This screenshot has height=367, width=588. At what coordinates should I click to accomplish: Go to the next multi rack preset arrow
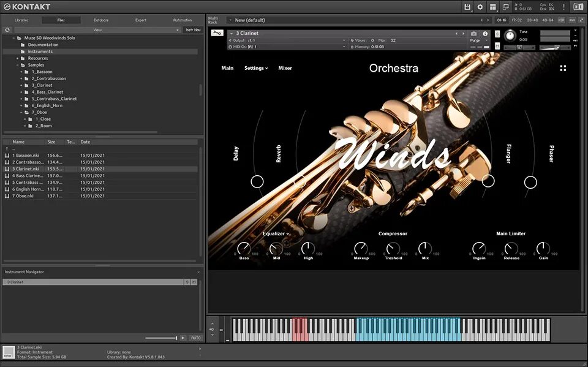(x=488, y=20)
